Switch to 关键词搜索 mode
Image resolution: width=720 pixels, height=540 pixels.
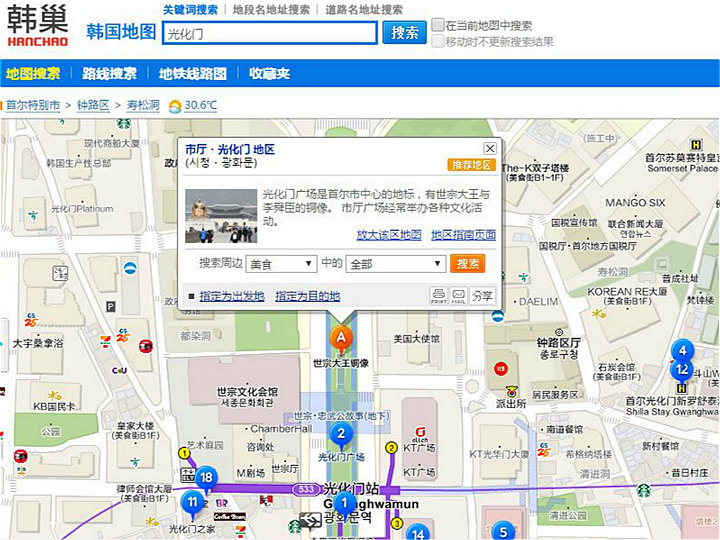click(x=191, y=10)
